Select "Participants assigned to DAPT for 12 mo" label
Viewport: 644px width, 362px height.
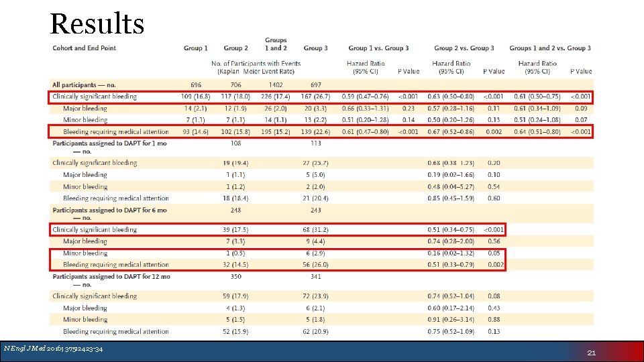click(x=111, y=277)
